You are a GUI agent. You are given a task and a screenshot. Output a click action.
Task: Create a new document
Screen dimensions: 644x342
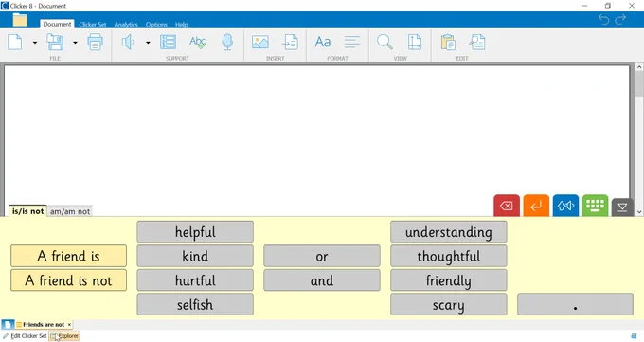click(x=15, y=42)
